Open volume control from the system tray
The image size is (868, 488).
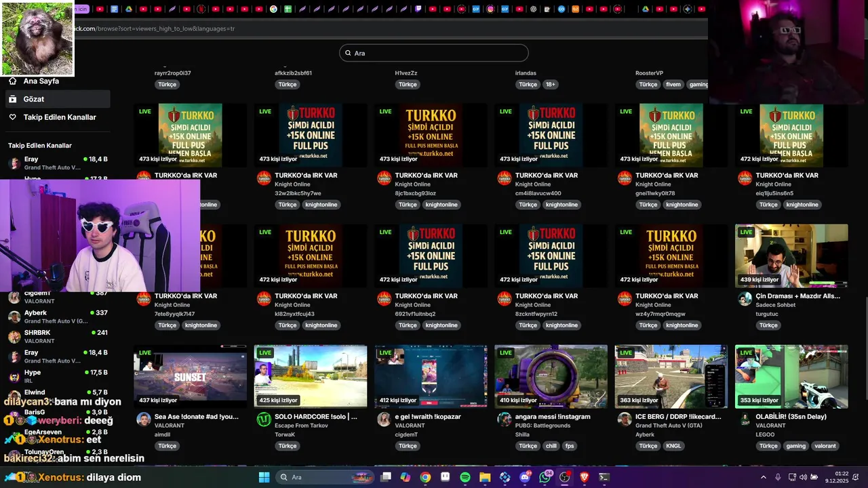(803, 477)
